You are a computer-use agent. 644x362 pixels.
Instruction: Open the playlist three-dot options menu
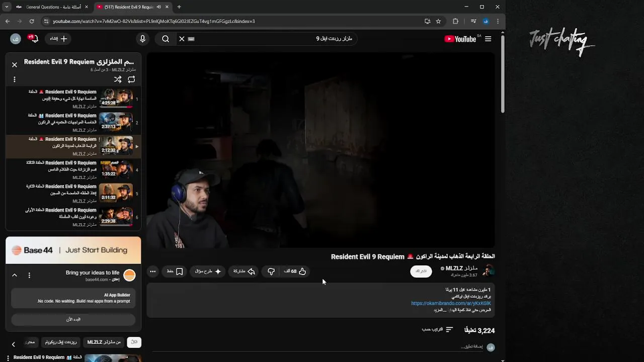point(15,79)
